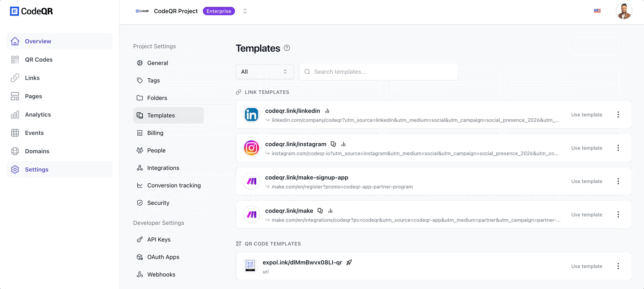Open Integrations settings
This screenshot has height=289, width=644.
[x=168, y=168]
